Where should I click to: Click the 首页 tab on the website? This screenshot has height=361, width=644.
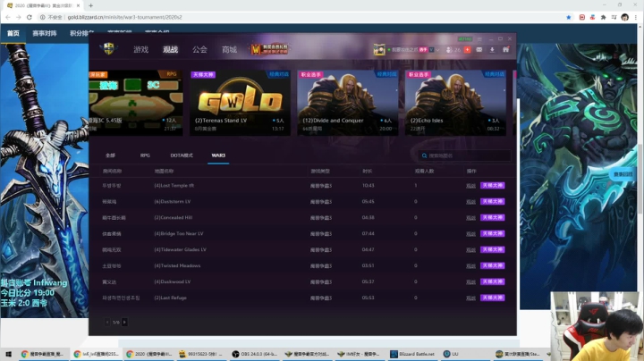[13, 33]
